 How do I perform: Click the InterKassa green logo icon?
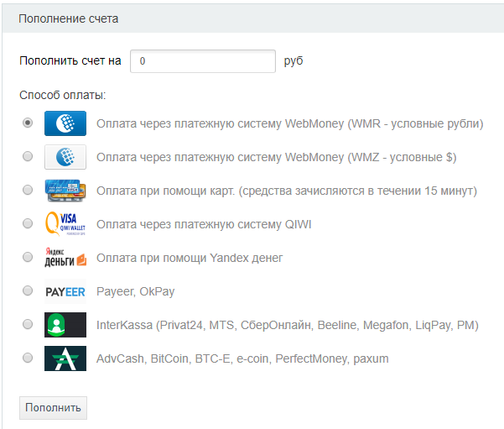tap(65, 325)
